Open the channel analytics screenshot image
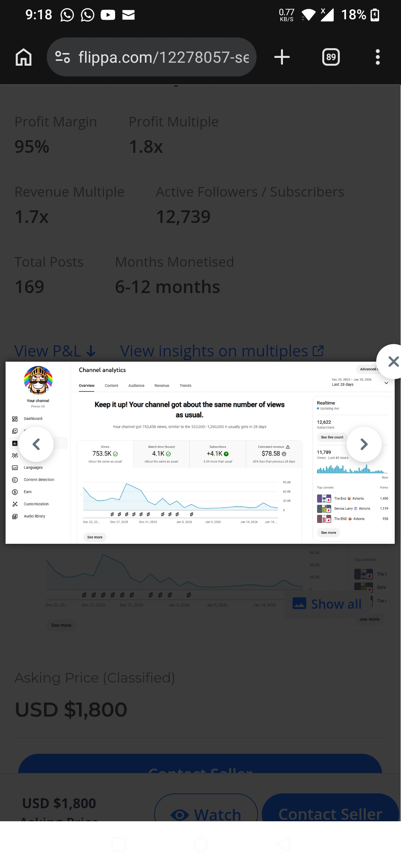The image size is (401, 868). coord(200,453)
